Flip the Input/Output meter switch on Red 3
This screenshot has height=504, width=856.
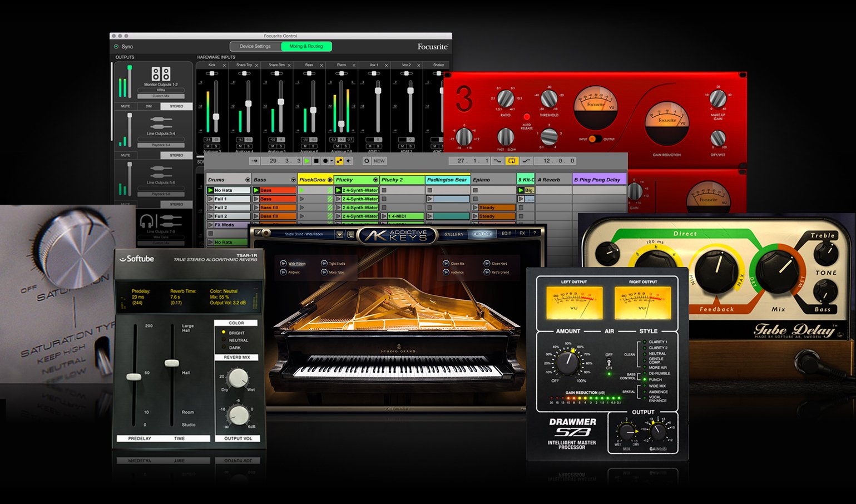pos(594,139)
